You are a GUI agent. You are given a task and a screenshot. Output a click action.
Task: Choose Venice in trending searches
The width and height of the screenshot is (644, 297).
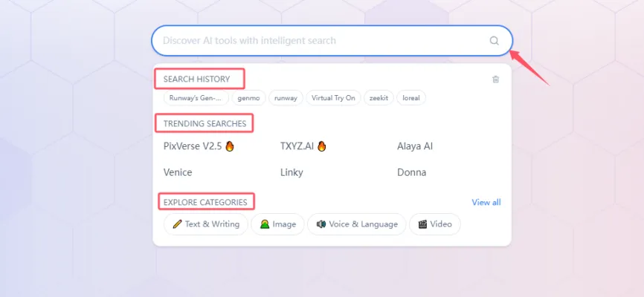[178, 172]
